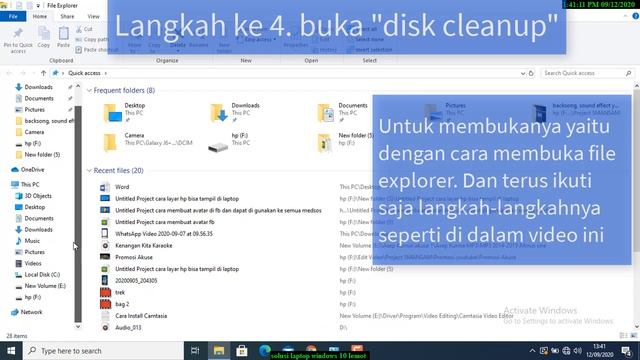640x360 pixels.
Task: Select Local Disk (C:) in navigation pane
Action: (x=42, y=275)
